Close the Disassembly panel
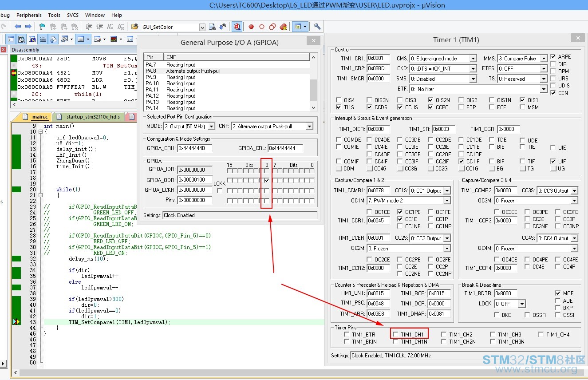Image resolution: width=588 pixels, height=380 pixels. pos(4,50)
